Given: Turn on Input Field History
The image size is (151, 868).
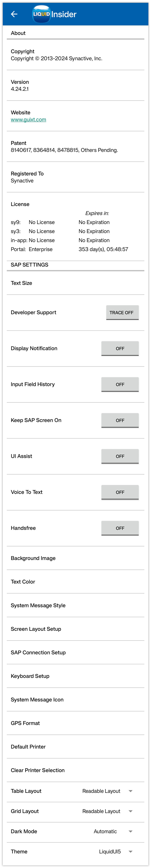Looking at the screenshot, I should pos(120,384).
